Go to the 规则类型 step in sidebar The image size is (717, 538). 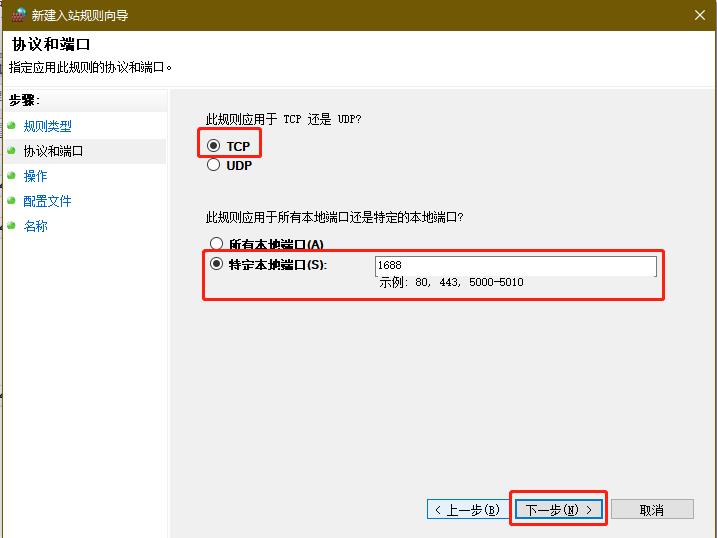(47, 126)
